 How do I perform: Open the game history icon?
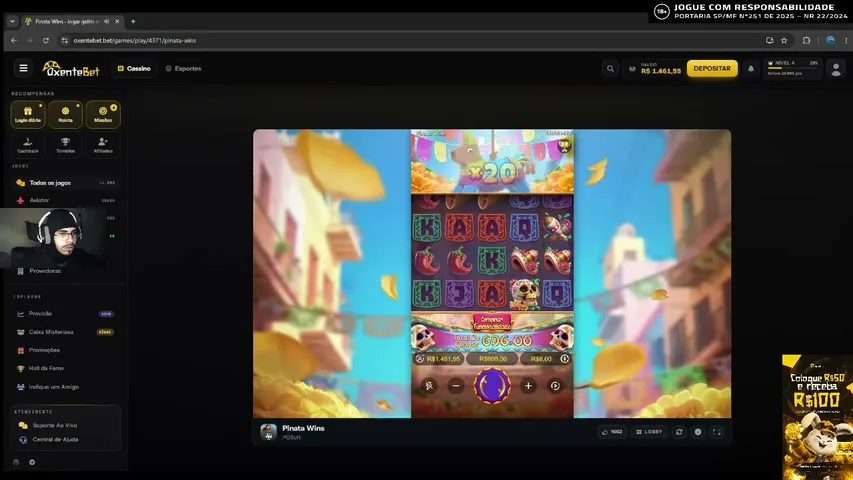pyautogui.click(x=565, y=359)
